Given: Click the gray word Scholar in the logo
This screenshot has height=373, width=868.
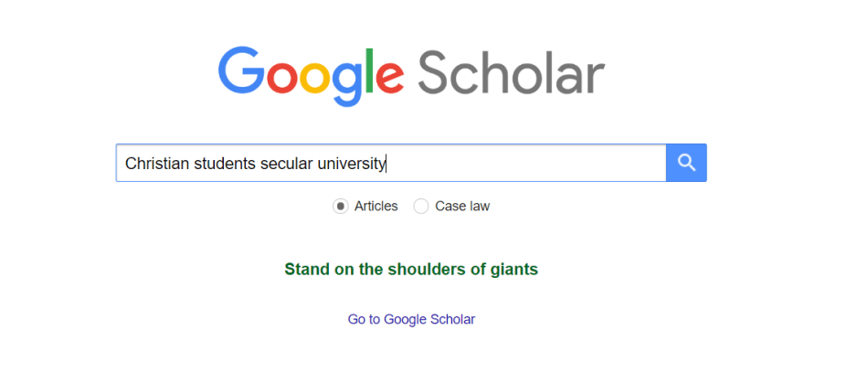Looking at the screenshot, I should click(512, 71).
